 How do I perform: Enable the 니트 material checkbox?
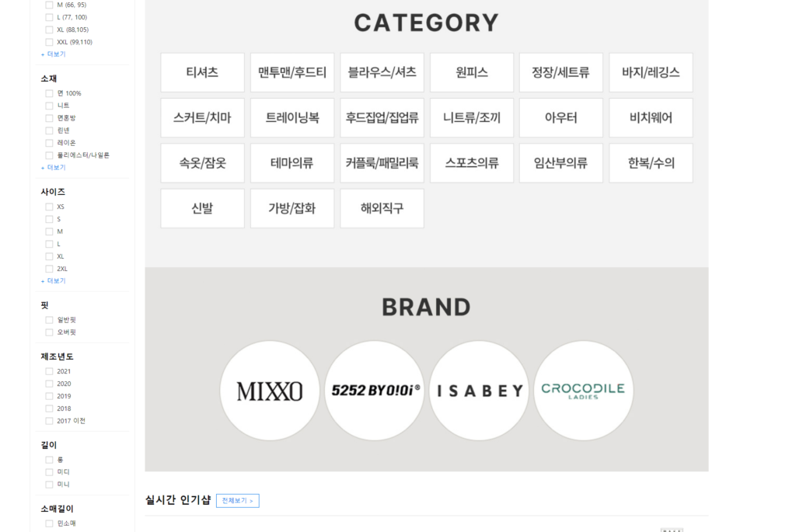[x=49, y=105]
